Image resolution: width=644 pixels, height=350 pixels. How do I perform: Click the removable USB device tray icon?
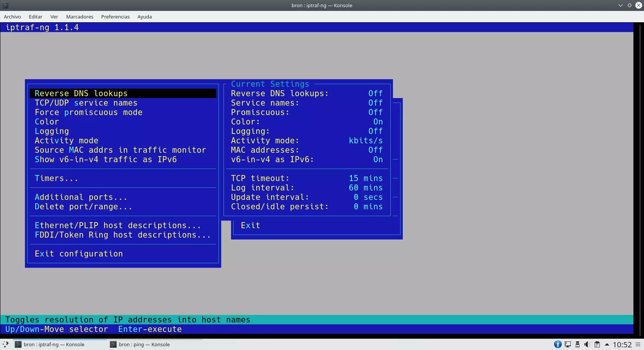click(577, 344)
